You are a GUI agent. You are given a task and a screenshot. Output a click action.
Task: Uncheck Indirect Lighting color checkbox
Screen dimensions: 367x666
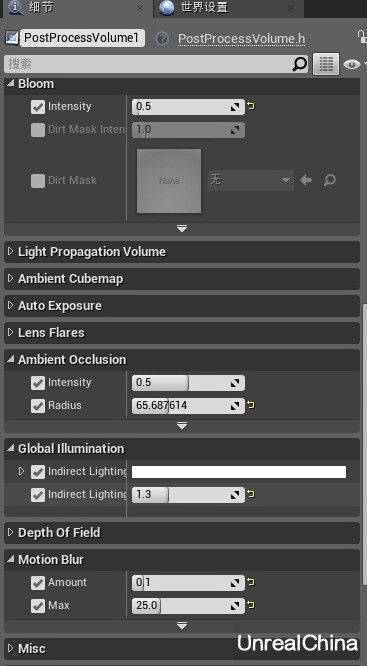(38, 472)
